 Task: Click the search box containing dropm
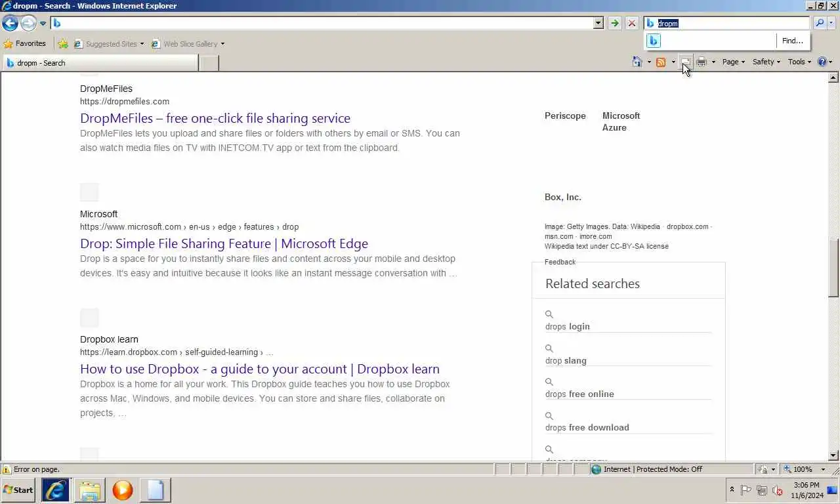click(x=727, y=23)
